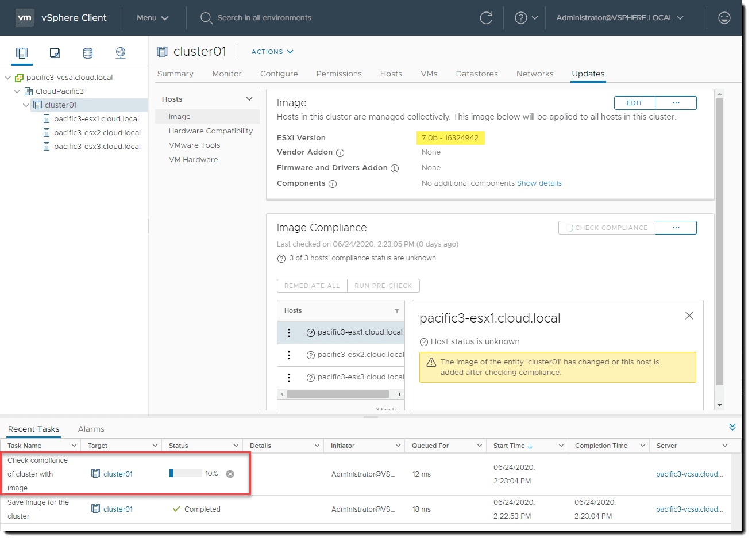Cancel the check compliance task

pyautogui.click(x=230, y=474)
